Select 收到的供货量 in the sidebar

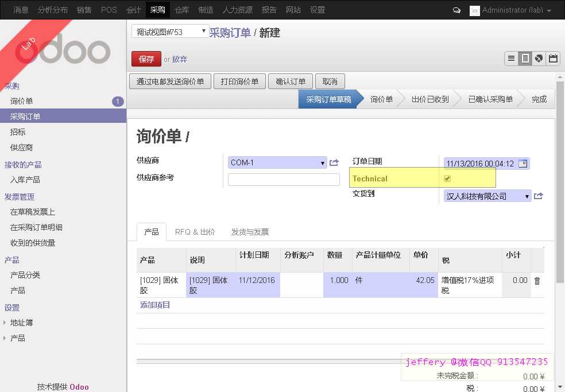point(32,243)
